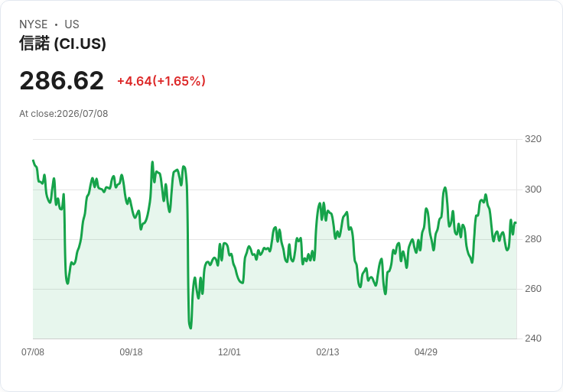Click the NYSE exchange label
Image resolution: width=563 pixels, height=392 pixels.
click(34, 24)
